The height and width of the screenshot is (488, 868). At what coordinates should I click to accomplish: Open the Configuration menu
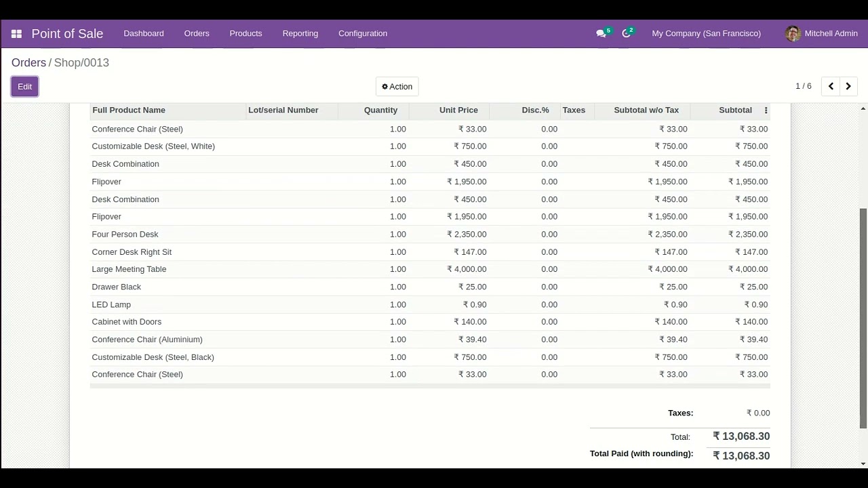click(363, 33)
